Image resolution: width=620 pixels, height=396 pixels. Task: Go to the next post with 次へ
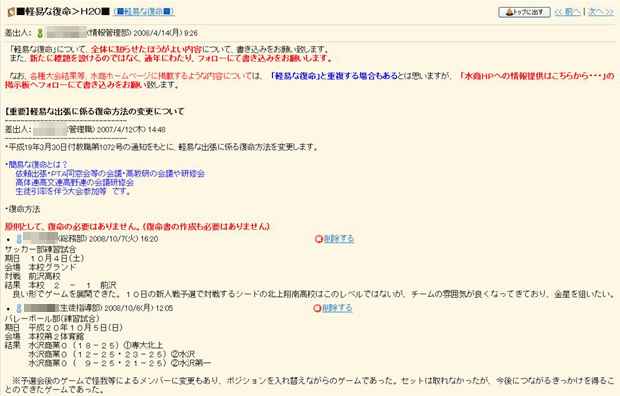[600, 12]
